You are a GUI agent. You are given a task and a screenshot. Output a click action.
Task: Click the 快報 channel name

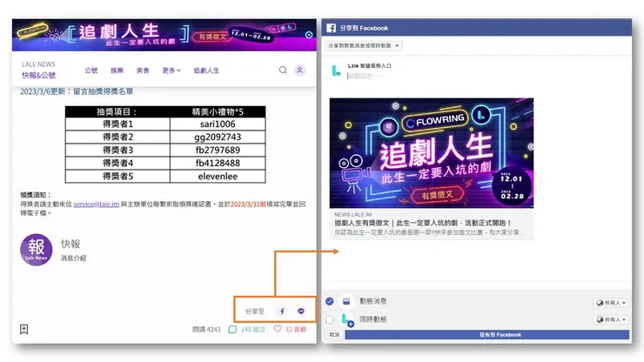(70, 244)
